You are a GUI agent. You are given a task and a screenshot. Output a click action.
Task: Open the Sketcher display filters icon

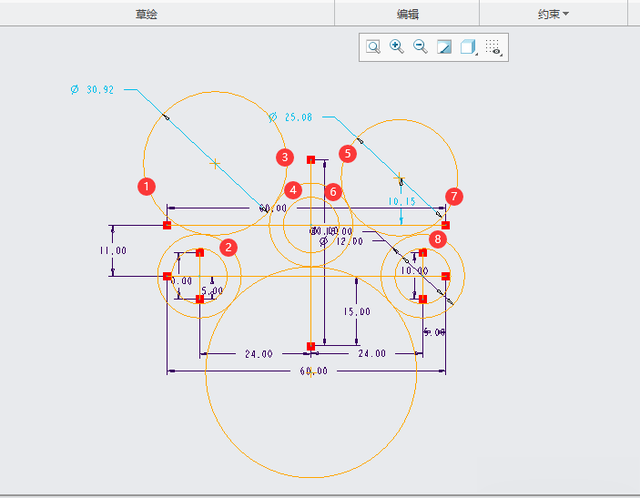(494, 47)
